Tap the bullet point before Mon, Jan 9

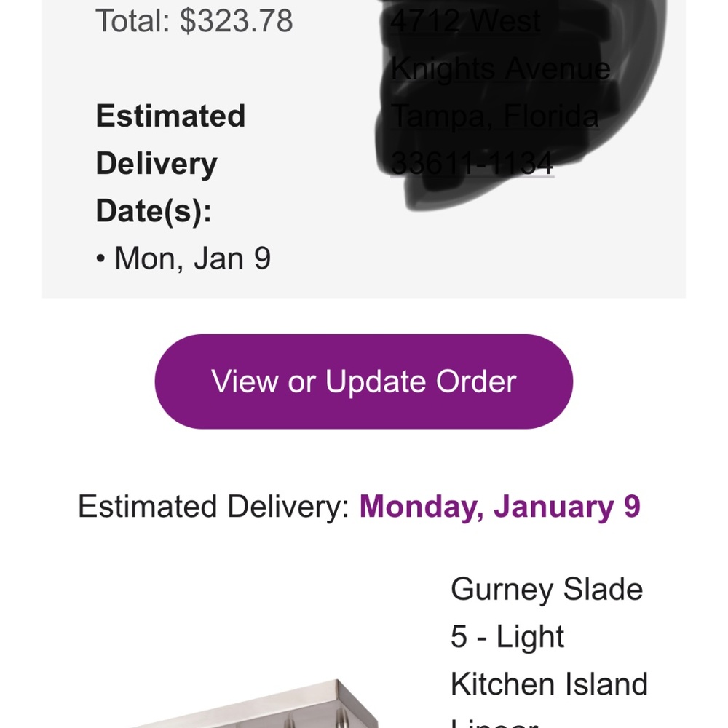click(100, 260)
